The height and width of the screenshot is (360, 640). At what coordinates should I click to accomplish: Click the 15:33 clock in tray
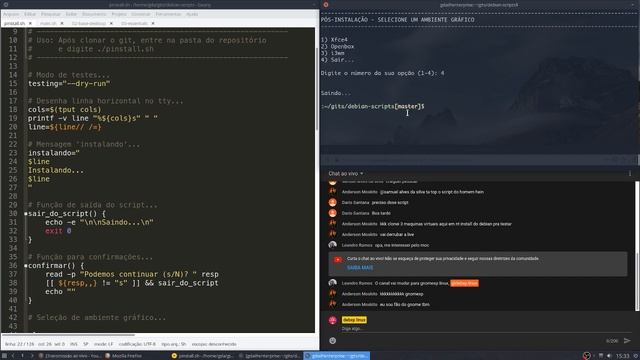622,356
